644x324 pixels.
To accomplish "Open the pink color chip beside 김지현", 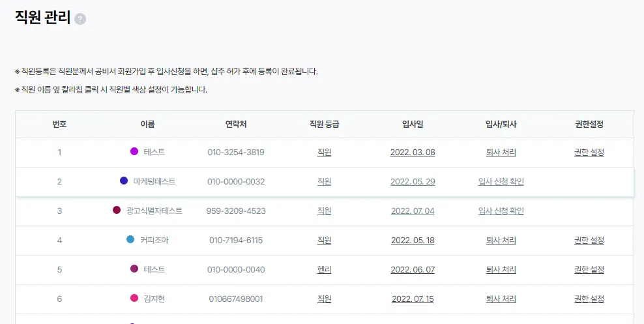I will click(134, 298).
